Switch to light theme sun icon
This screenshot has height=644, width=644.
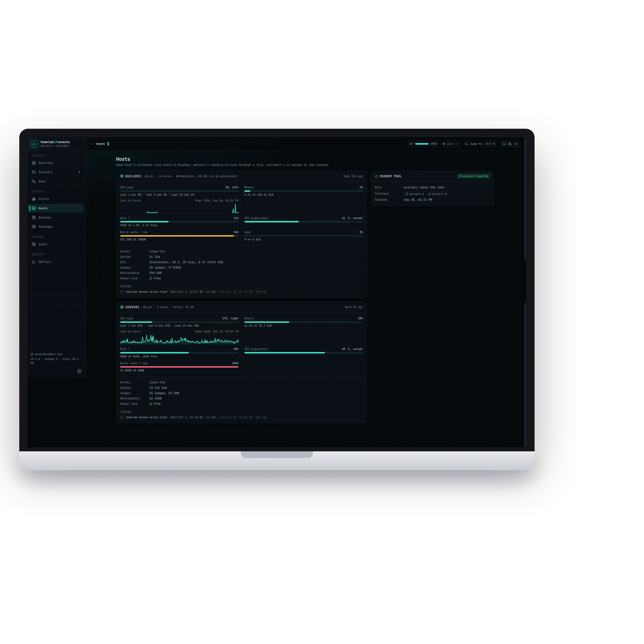(516, 144)
